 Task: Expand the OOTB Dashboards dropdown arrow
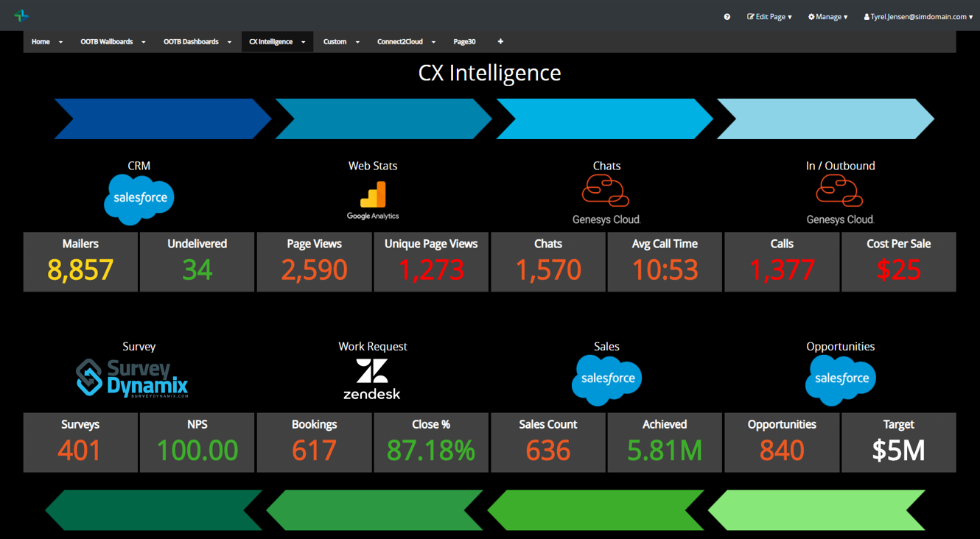229,42
